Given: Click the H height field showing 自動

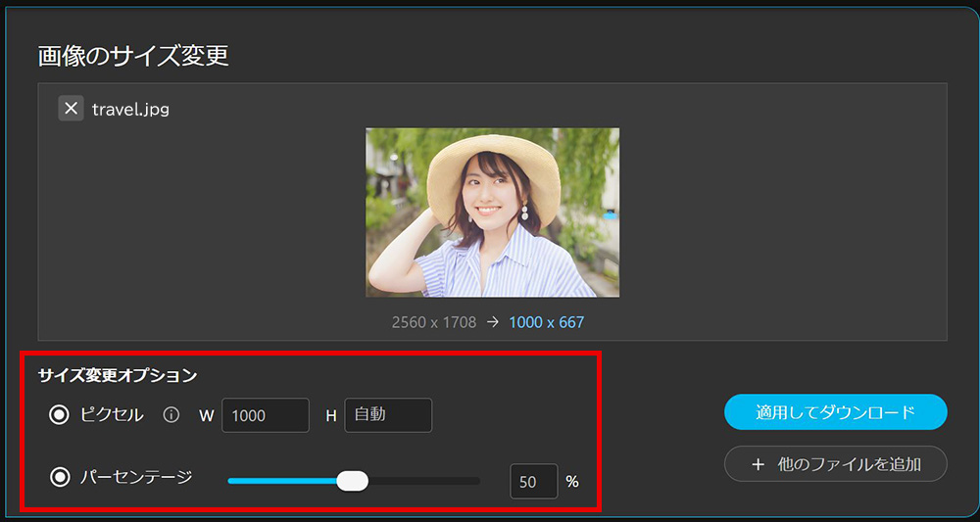Looking at the screenshot, I should [388, 415].
